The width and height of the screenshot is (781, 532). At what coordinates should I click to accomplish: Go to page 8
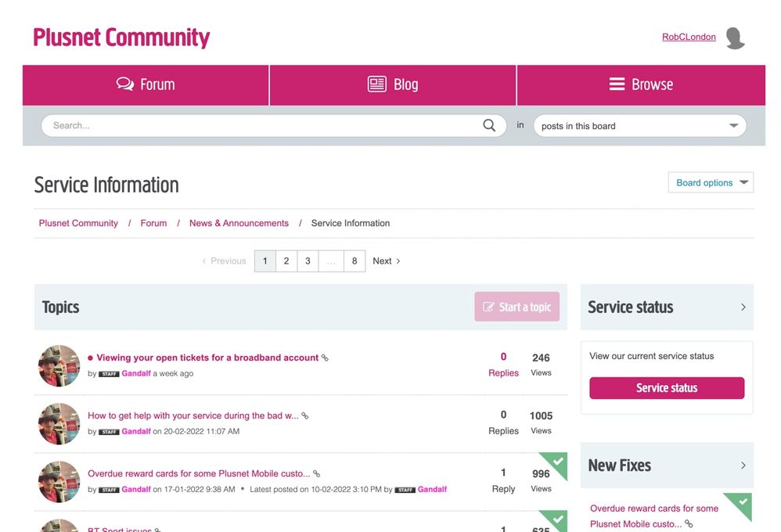point(355,261)
